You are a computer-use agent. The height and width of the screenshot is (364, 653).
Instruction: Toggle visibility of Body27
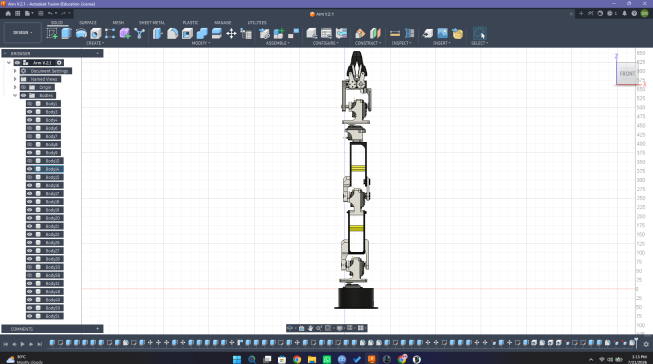[30, 251]
